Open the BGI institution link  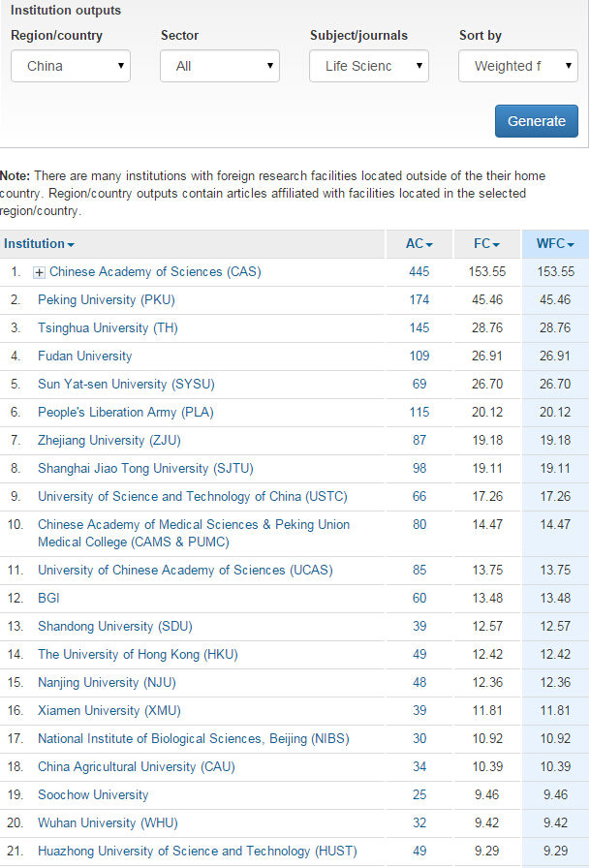pyautogui.click(x=48, y=599)
